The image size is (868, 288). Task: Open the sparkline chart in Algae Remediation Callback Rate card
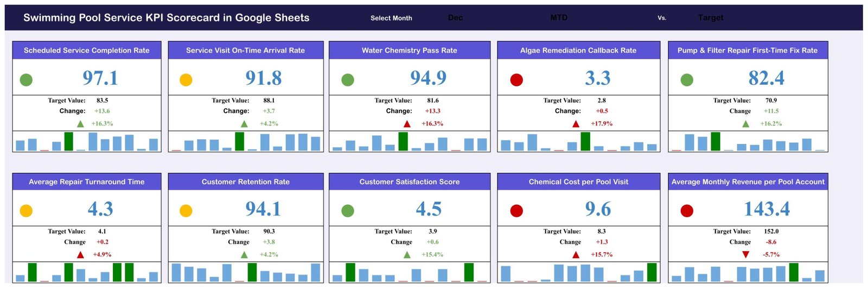pos(578,141)
